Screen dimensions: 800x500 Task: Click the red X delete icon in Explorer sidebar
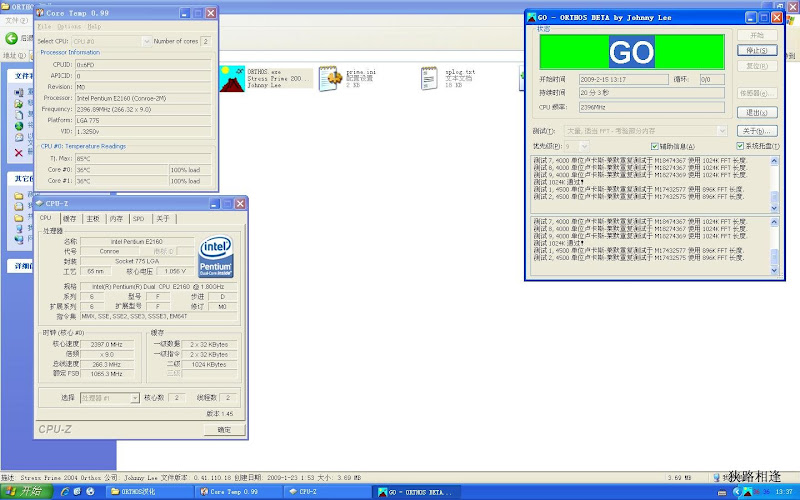(18, 153)
